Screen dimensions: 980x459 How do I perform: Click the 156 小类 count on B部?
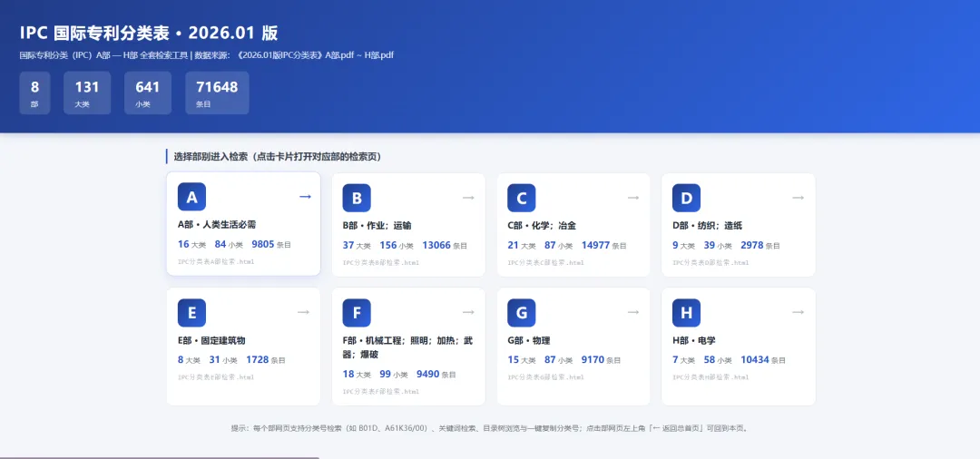(397, 246)
